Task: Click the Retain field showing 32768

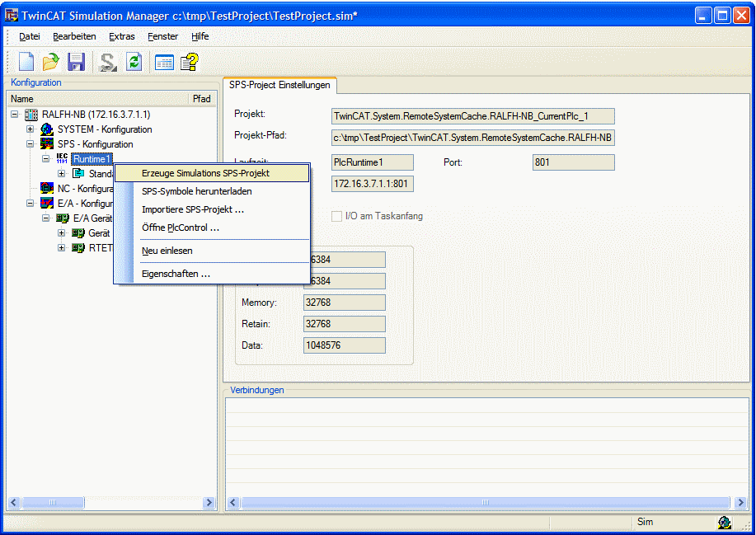Action: click(345, 324)
